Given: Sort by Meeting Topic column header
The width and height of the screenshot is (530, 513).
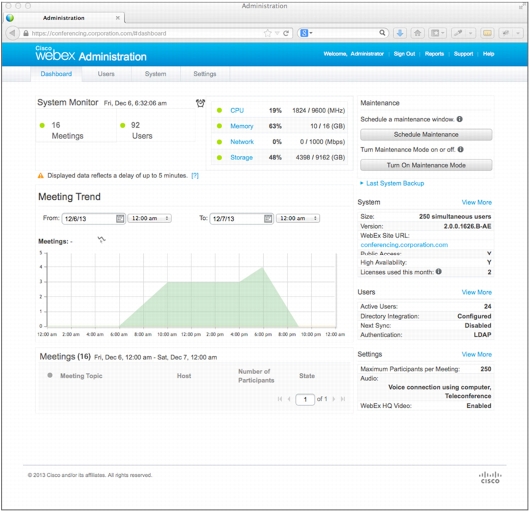Looking at the screenshot, I should tap(81, 375).
